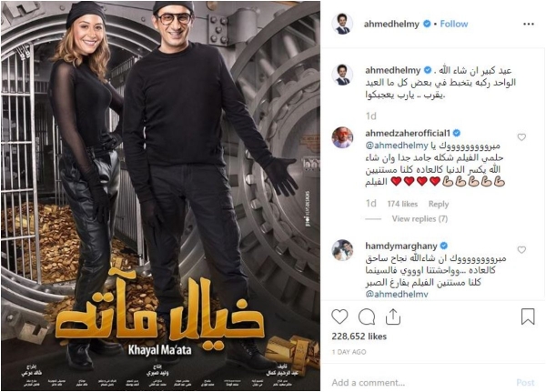This screenshot has width=546, height=392.
Task: Like hamdymarghany's comment with heart
Action: [x=521, y=249]
